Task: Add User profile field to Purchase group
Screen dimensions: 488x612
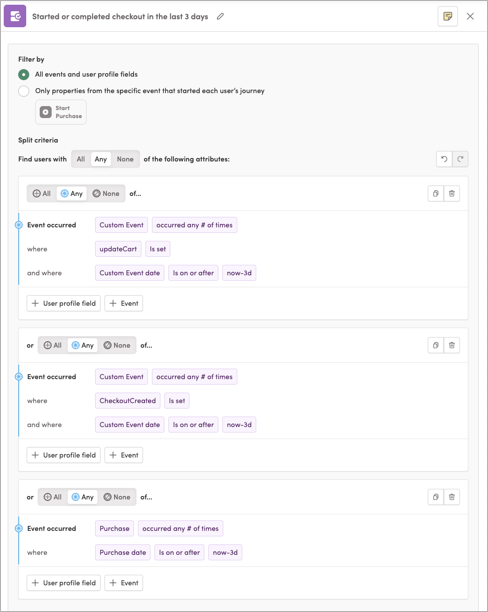Action: click(x=64, y=583)
